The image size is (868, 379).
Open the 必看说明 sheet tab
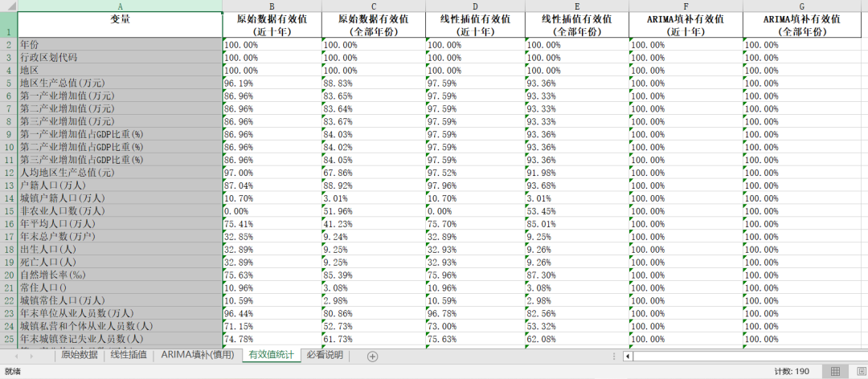325,355
